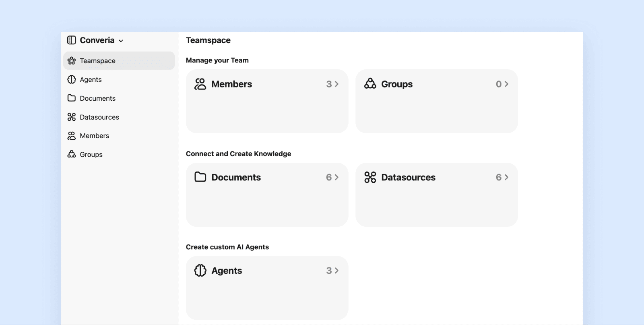The image size is (644, 325).
Task: Expand the Members card with its chevron
Action: [x=336, y=84]
